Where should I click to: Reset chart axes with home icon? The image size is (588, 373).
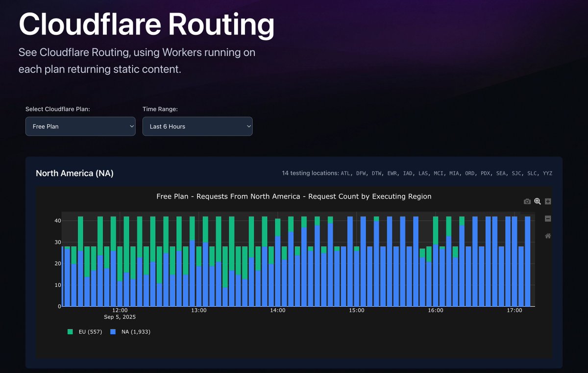point(548,236)
